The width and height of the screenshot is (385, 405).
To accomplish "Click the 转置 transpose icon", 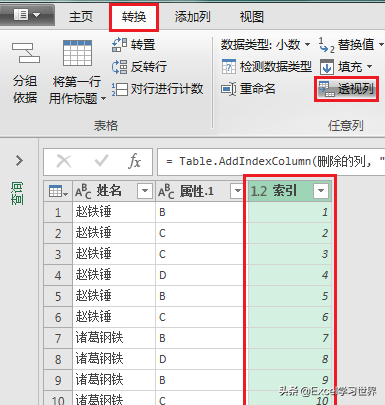I will point(119,45).
